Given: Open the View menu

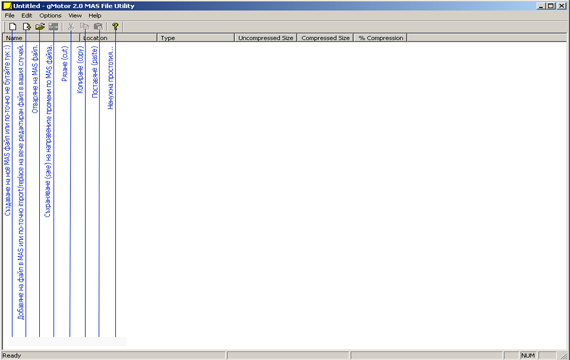Looking at the screenshot, I should pos(75,16).
